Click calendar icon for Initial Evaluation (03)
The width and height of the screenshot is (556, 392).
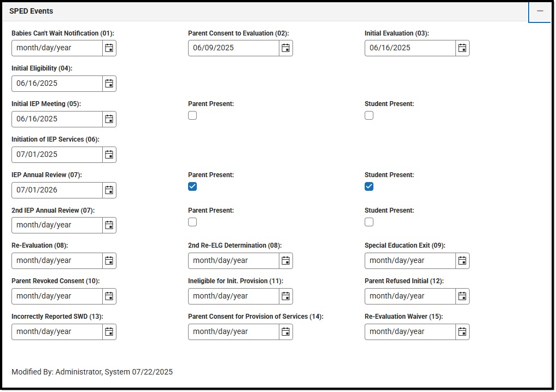tap(463, 48)
